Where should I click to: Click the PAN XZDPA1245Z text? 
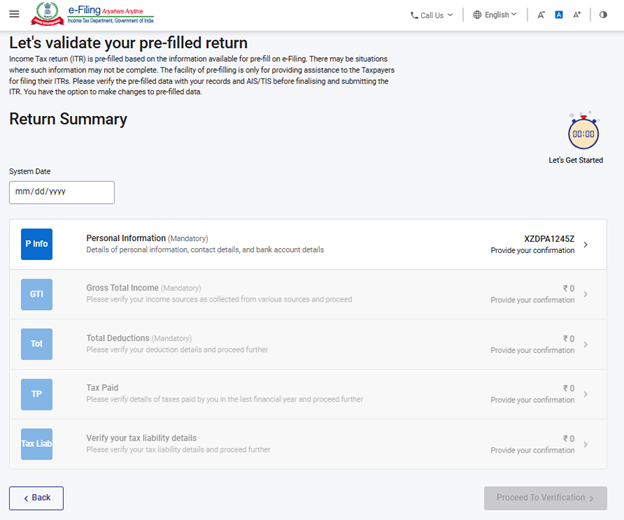(549, 239)
